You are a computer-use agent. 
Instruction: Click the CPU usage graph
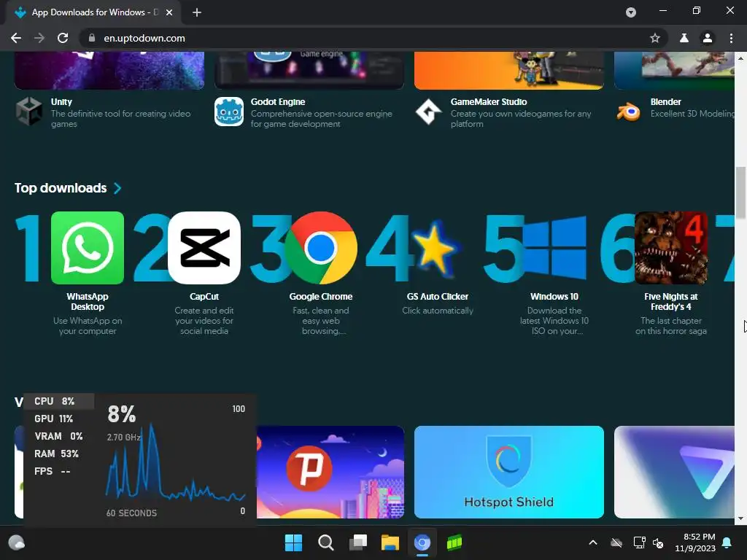(175, 462)
